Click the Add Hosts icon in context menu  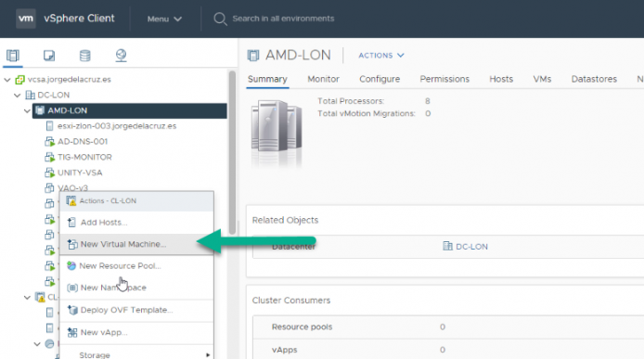click(x=71, y=223)
